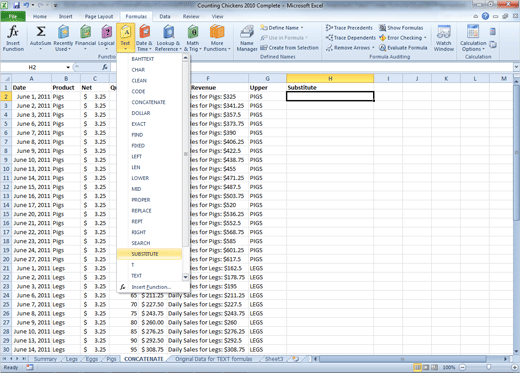
Task: Click Insert Function... at menu bottom
Action: pyautogui.click(x=151, y=287)
